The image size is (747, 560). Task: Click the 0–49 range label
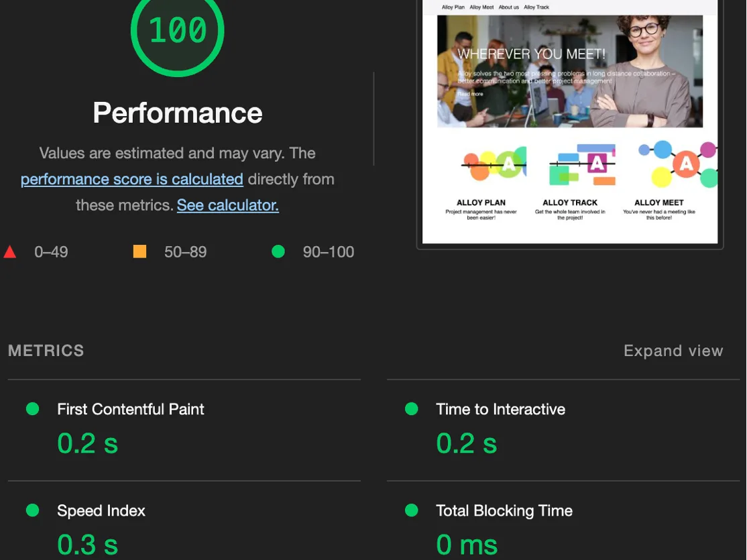pyautogui.click(x=51, y=251)
